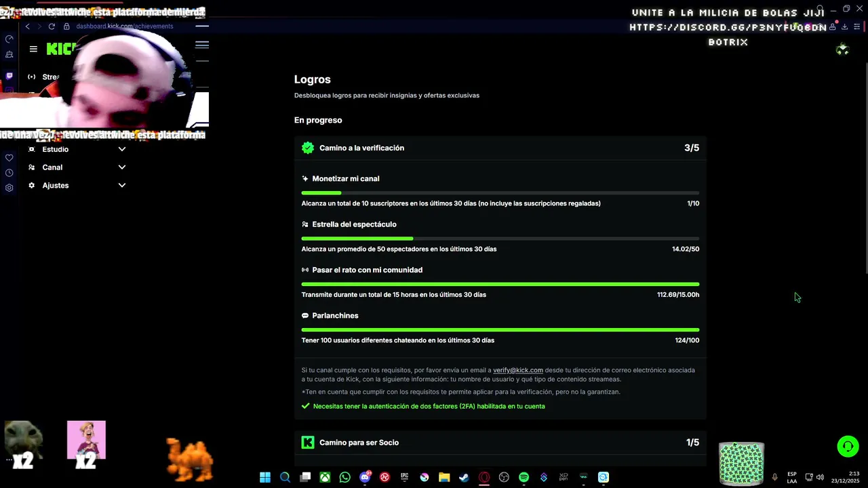The image size is (868, 488).
Task: Click the address bar padlock icon
Action: [x=66, y=26]
